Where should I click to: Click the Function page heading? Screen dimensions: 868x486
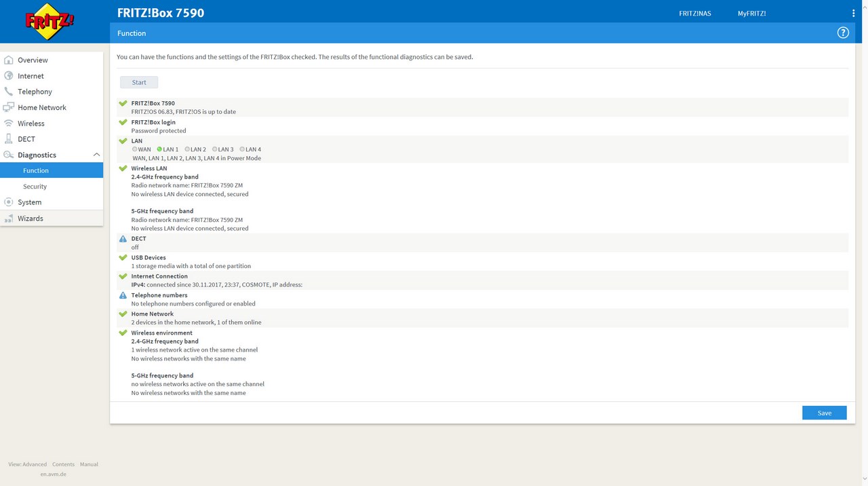coord(132,33)
